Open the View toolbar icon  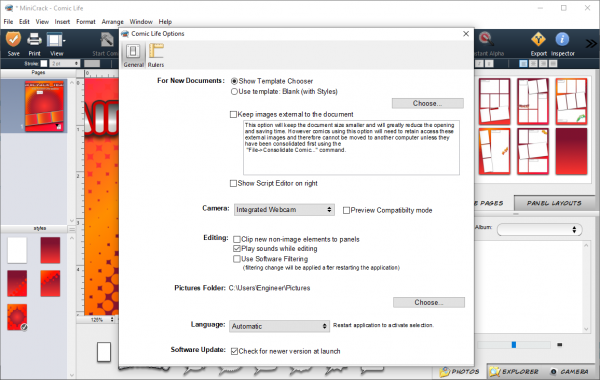pyautogui.click(x=56, y=43)
